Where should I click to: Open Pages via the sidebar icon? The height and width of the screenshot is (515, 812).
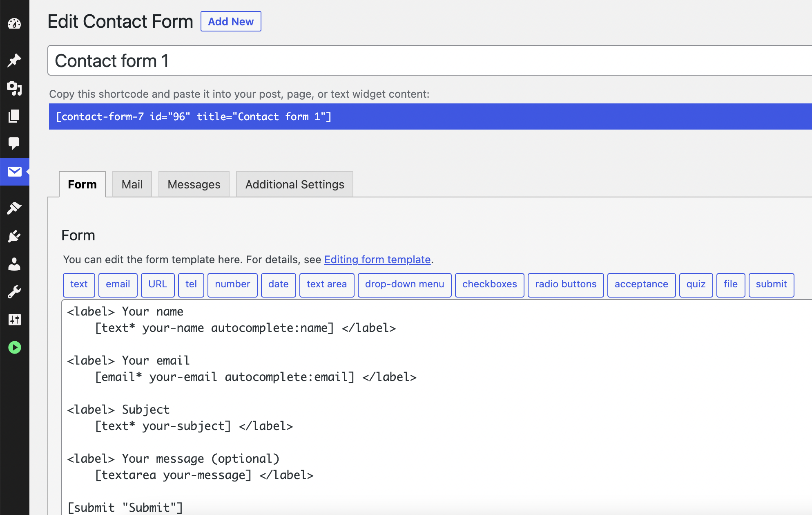point(14,116)
